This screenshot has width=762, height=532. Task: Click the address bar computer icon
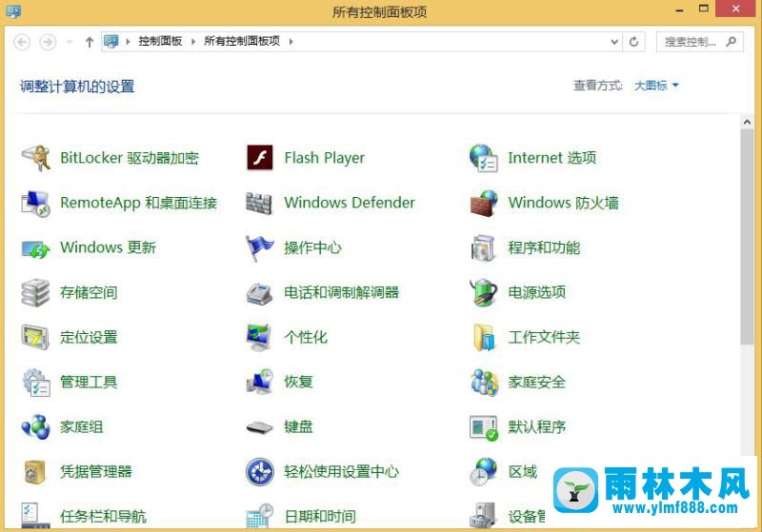pos(111,42)
